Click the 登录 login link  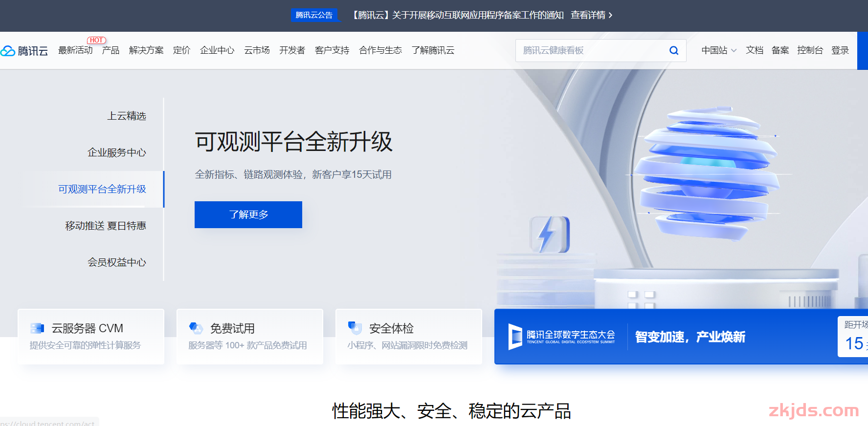point(840,50)
